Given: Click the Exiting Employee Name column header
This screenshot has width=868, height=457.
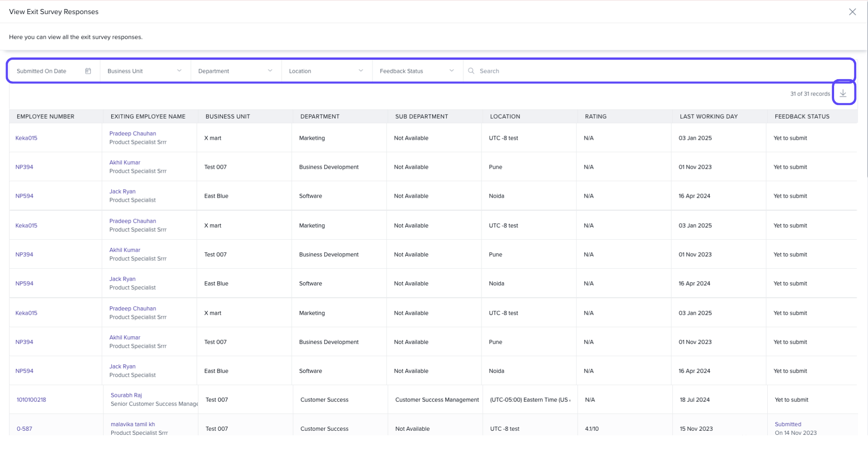Looking at the screenshot, I should (x=148, y=116).
